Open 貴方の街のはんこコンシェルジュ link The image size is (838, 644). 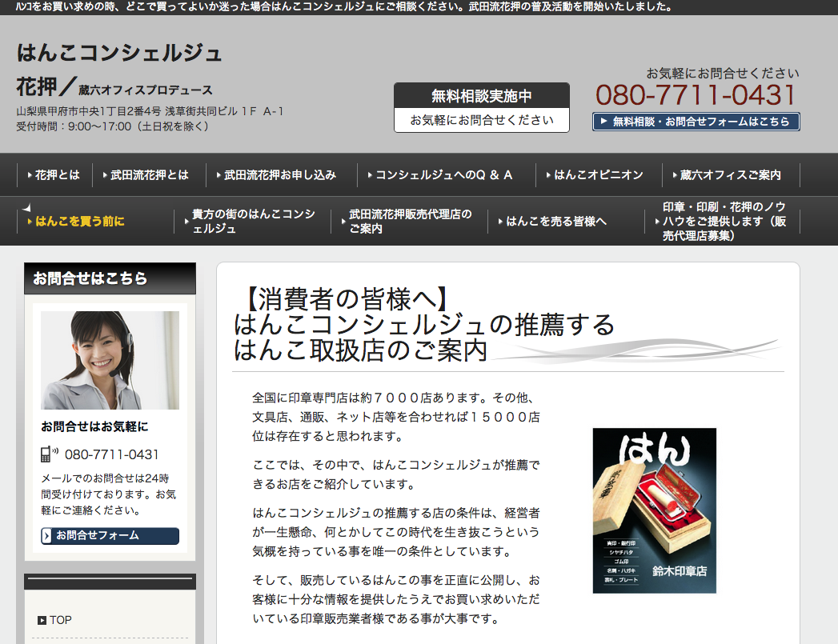tap(253, 222)
